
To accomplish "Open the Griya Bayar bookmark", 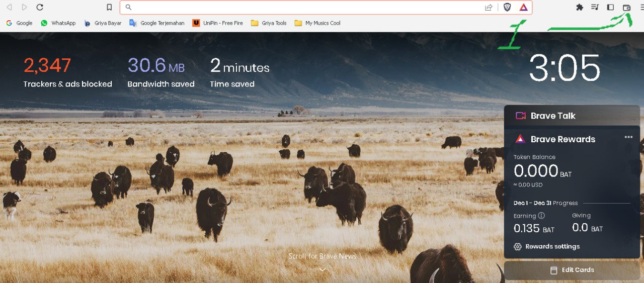I will pyautogui.click(x=103, y=23).
